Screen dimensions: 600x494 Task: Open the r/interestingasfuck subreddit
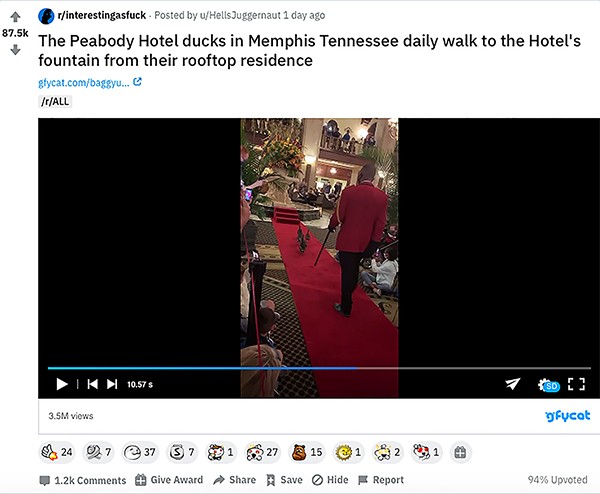pyautogui.click(x=101, y=15)
